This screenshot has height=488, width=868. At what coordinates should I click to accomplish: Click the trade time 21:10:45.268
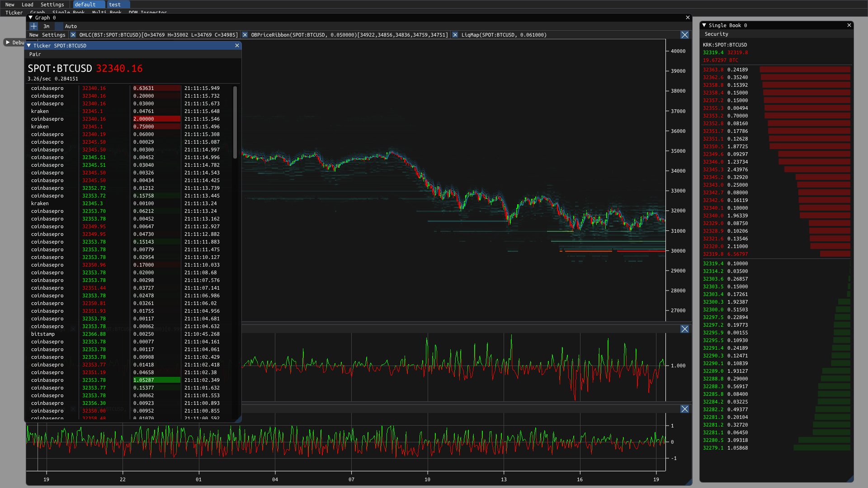[x=202, y=334]
